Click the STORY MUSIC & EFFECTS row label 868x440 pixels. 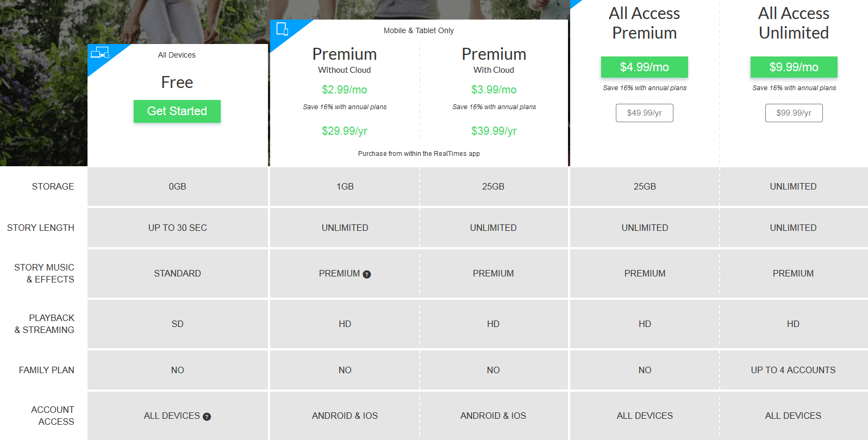[x=44, y=273]
